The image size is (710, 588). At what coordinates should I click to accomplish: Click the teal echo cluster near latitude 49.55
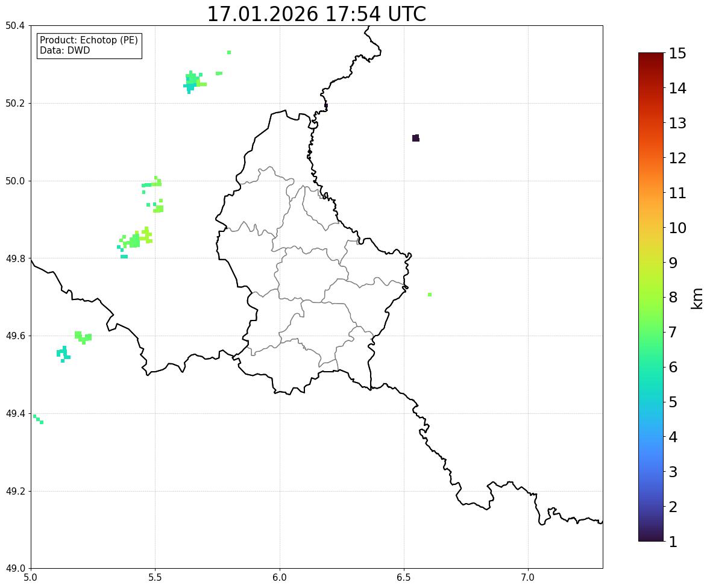[63, 354]
